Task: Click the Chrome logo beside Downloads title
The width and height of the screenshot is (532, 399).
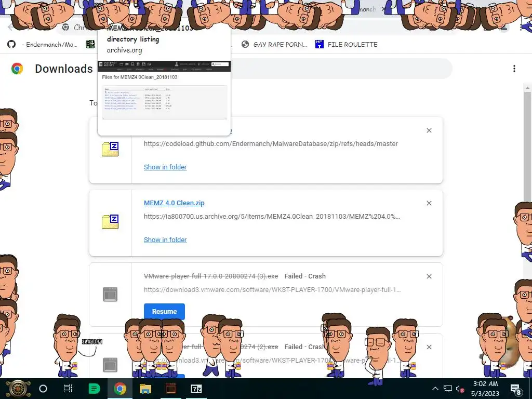Action: tap(17, 69)
